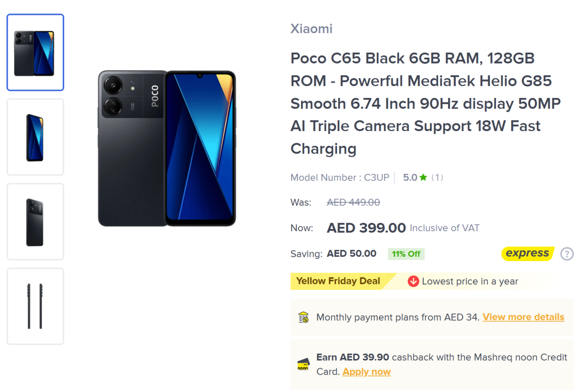
Task: Select the black back view thumbnail
Action: tap(35, 222)
